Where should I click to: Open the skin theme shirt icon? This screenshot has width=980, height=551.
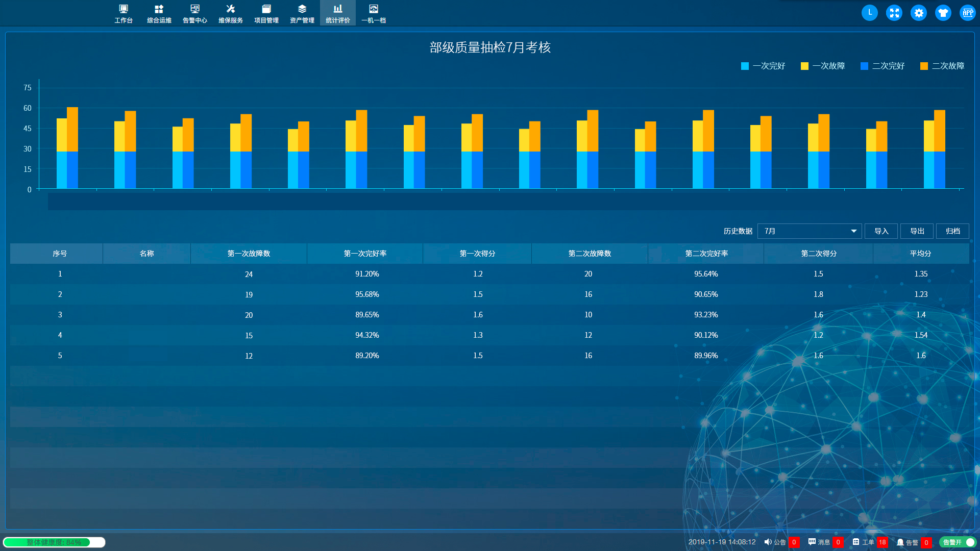point(943,13)
